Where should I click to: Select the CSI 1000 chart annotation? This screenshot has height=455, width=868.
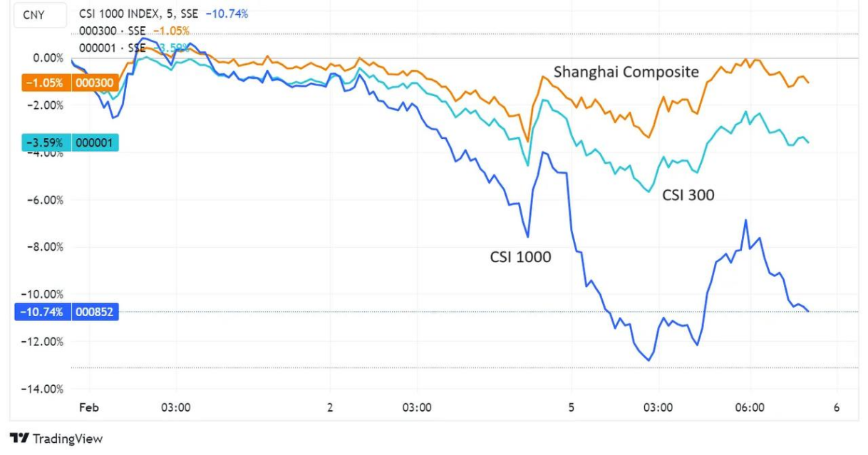point(520,257)
